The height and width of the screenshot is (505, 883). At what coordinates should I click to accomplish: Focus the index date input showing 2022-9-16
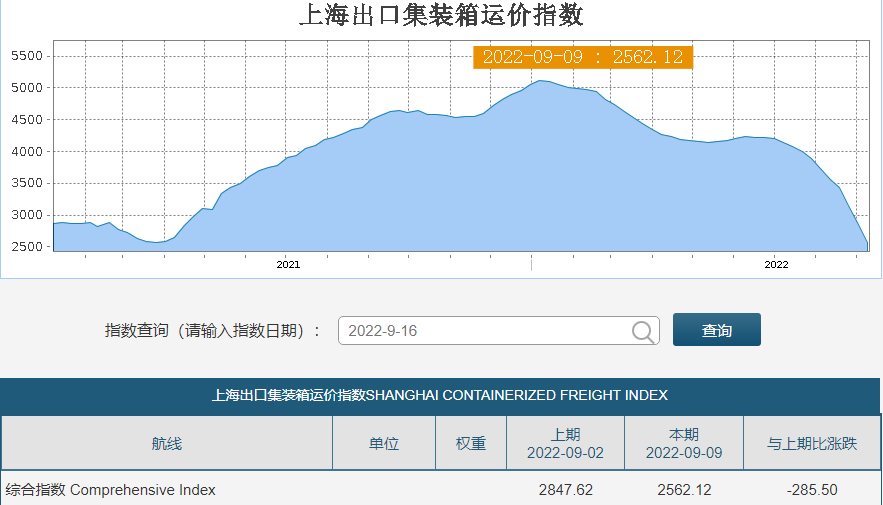click(x=485, y=331)
